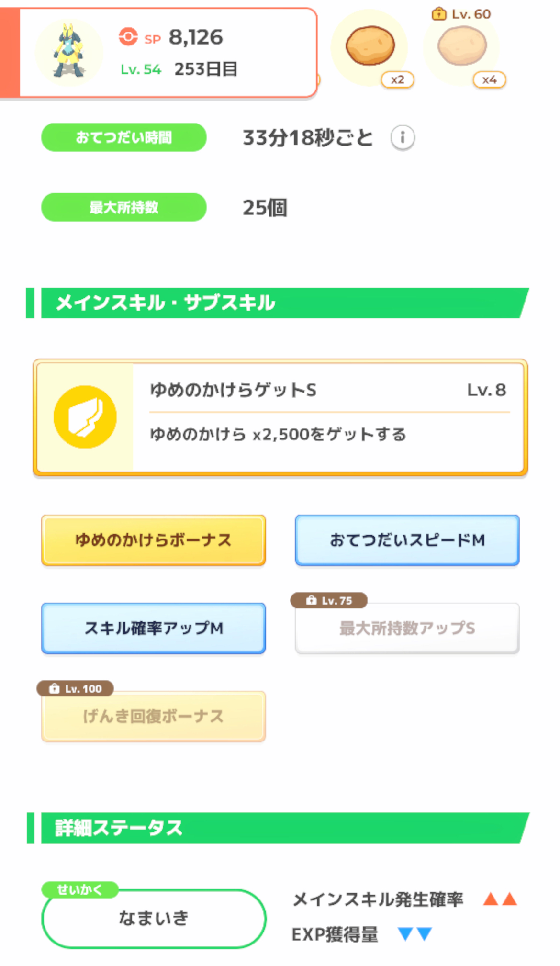The image size is (560, 966).
Task: Tap the locked 最大所持数アップS sub skill
Action: (407, 629)
